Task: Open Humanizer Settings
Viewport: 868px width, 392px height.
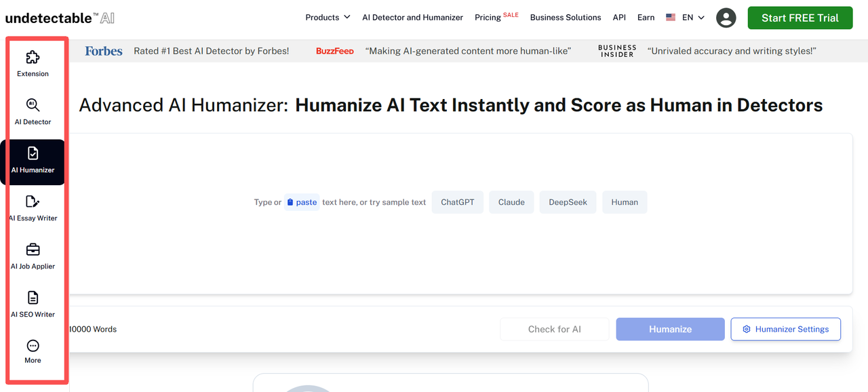Action: (x=785, y=329)
